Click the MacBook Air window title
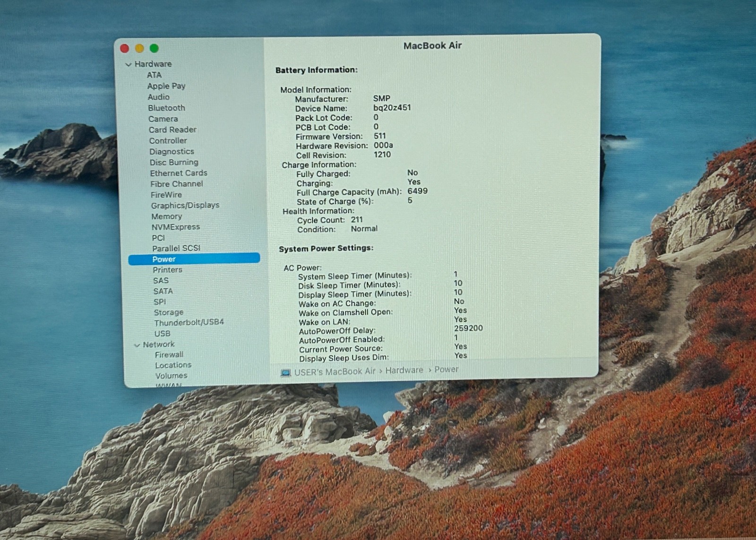Image resolution: width=756 pixels, height=540 pixels. (x=432, y=46)
